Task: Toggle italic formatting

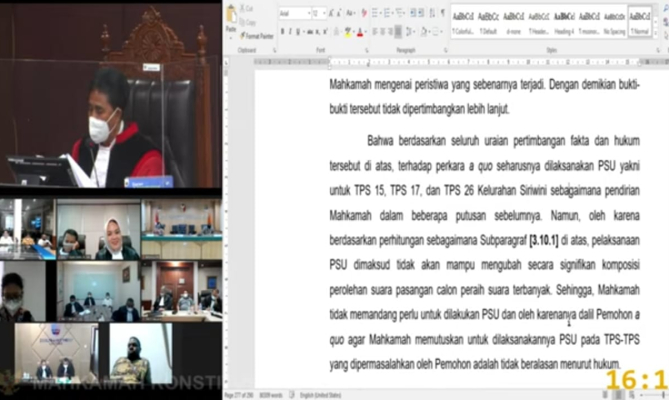Action: (x=292, y=32)
